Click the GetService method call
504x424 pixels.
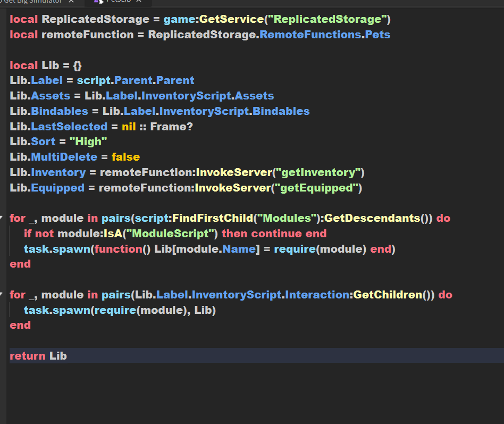pos(231,19)
